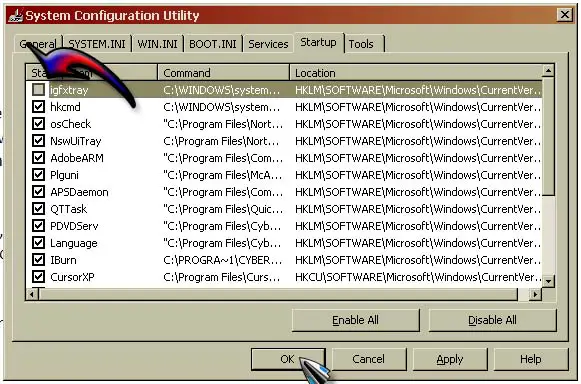This screenshot has height=384, width=581.
Task: Uncheck the PDVDServ startup item
Action: [x=38, y=226]
